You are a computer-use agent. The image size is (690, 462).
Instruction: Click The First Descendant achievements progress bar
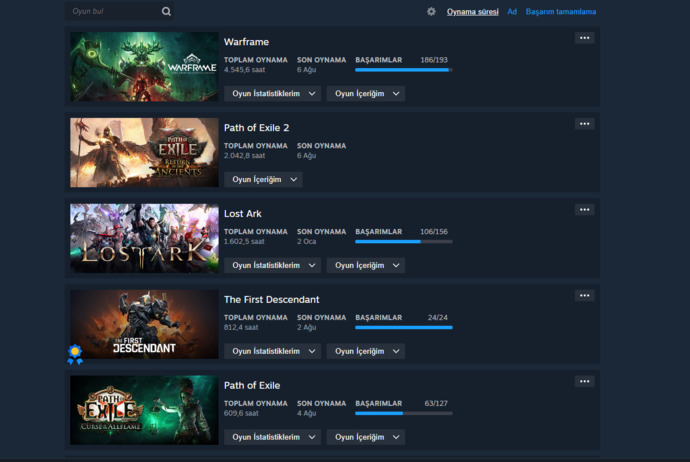(x=404, y=327)
